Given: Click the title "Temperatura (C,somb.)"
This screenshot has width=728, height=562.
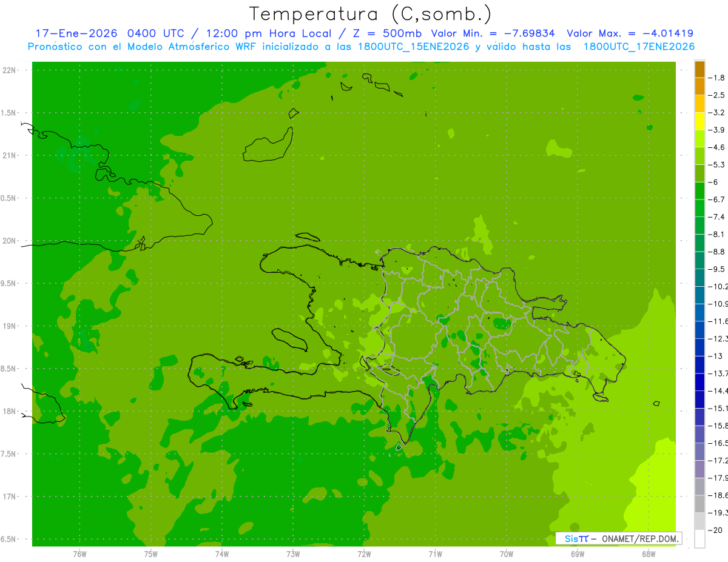Looking at the screenshot, I should [370, 14].
